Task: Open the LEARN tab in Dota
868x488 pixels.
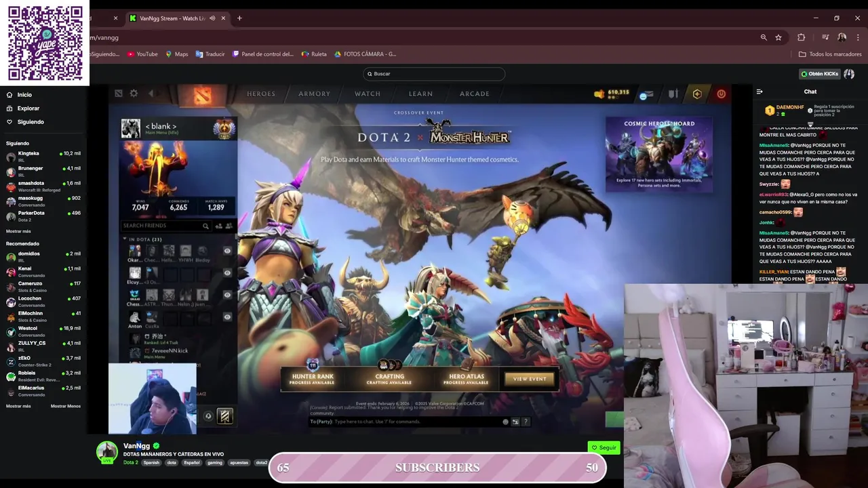Action: point(420,94)
